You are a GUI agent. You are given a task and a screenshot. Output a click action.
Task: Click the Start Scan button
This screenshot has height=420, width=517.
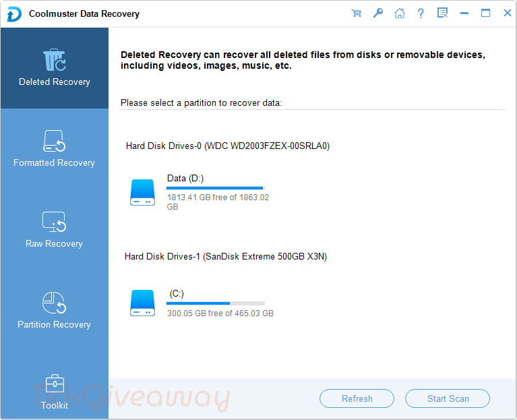(448, 398)
